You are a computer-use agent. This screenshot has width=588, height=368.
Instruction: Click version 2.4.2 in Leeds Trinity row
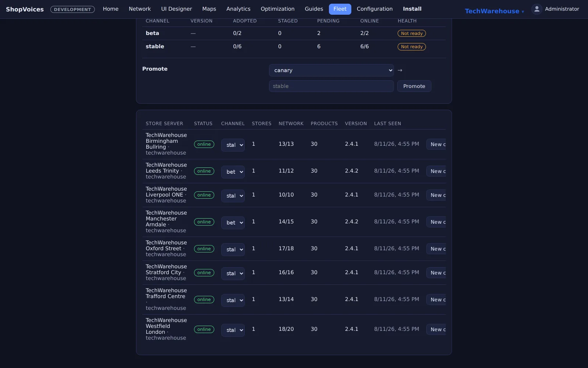[351, 171]
